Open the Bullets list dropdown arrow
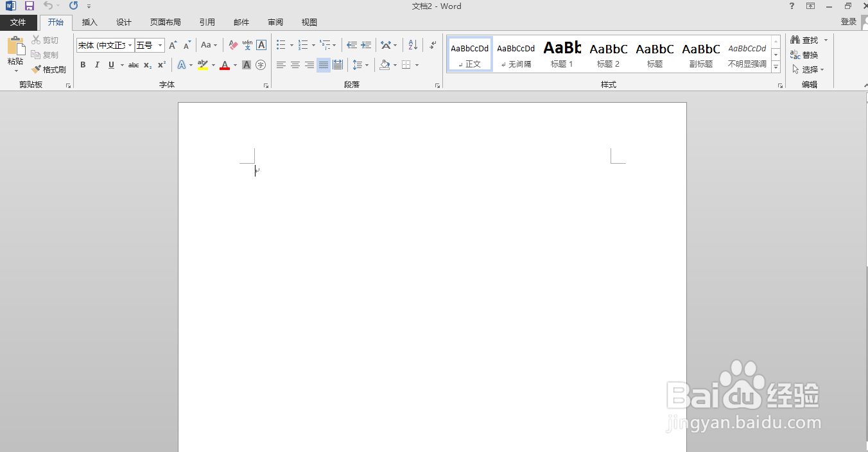The width and height of the screenshot is (868, 452). coord(291,46)
